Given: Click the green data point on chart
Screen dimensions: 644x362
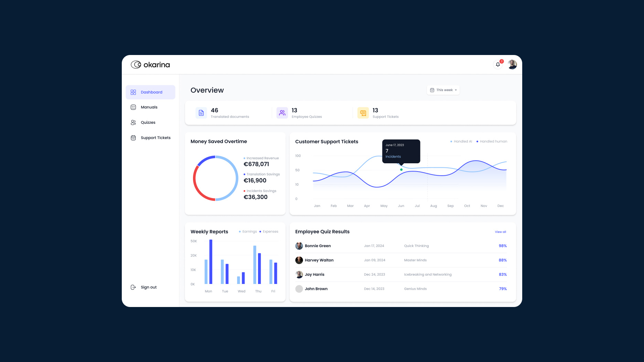Looking at the screenshot, I should point(401,169).
